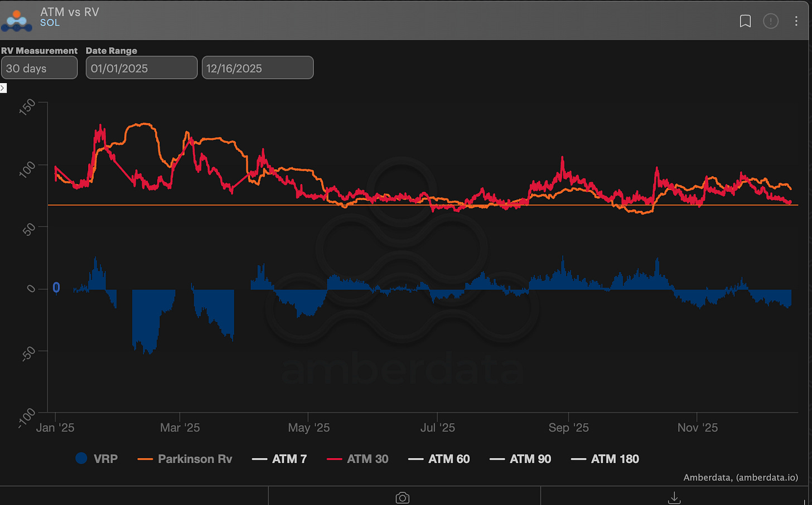Open the start date picker showing 01/01/2025

click(141, 67)
